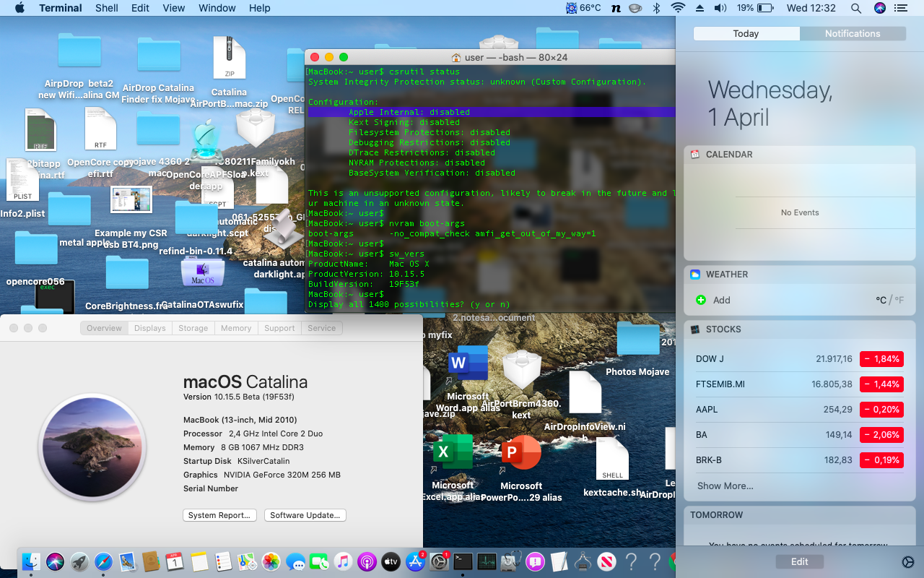
Task: Open Maps icon in the Dock
Action: point(247,561)
